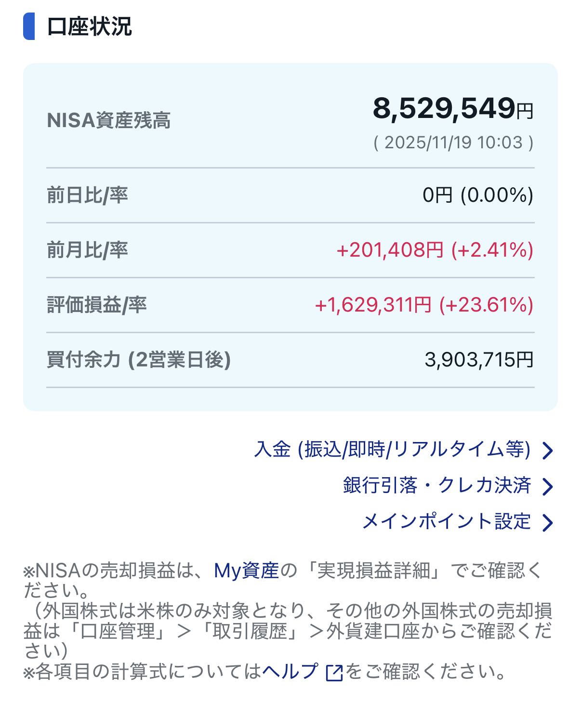This screenshot has width=581, height=728.
Task: Click the 2025/11/19 10:03 timestamp
Action: click(x=453, y=143)
